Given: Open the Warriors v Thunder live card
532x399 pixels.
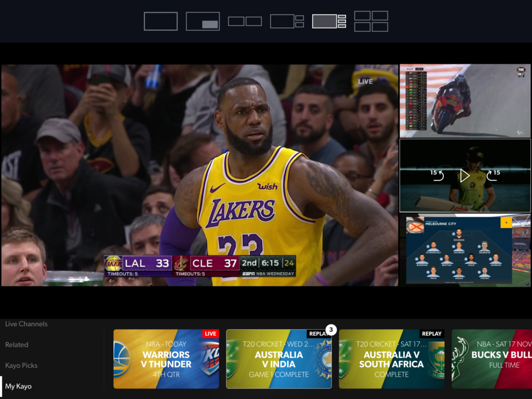Looking at the screenshot, I should tap(166, 359).
